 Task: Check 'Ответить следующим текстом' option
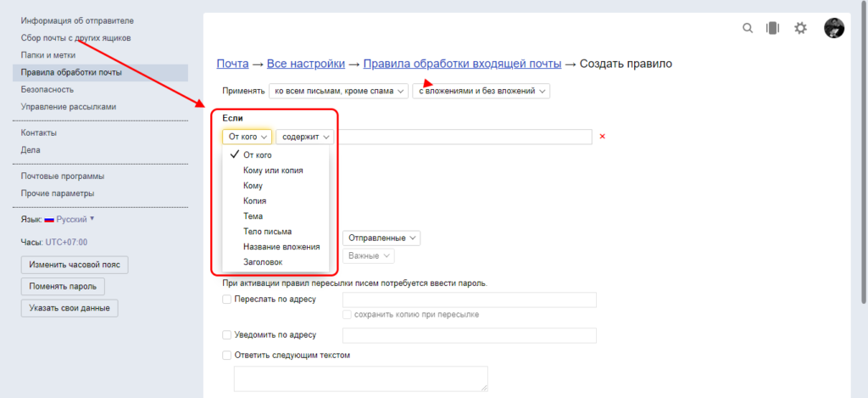tap(226, 356)
